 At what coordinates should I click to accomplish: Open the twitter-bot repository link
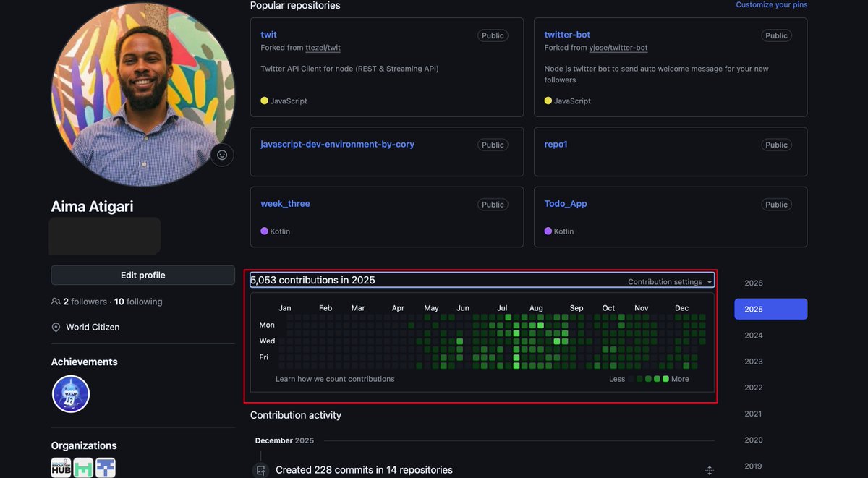click(567, 34)
